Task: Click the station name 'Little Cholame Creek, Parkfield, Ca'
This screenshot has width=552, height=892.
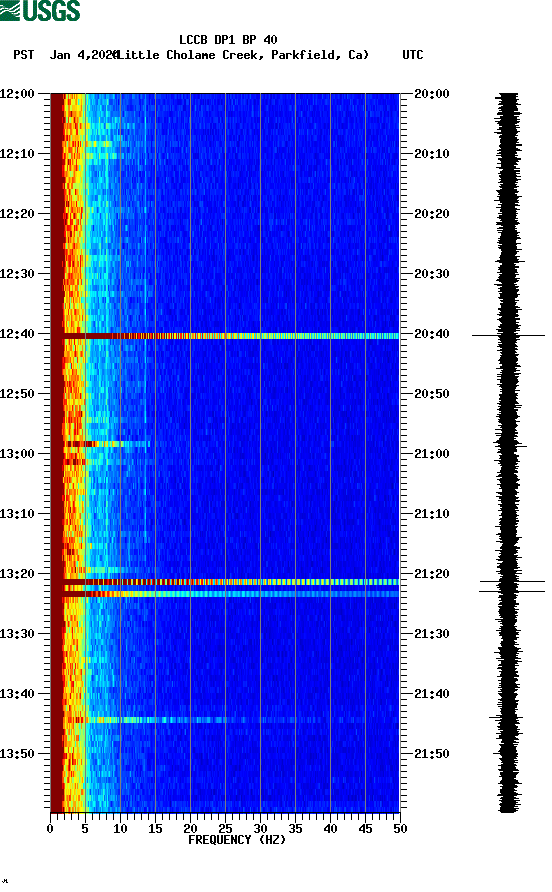Action: coord(242,55)
